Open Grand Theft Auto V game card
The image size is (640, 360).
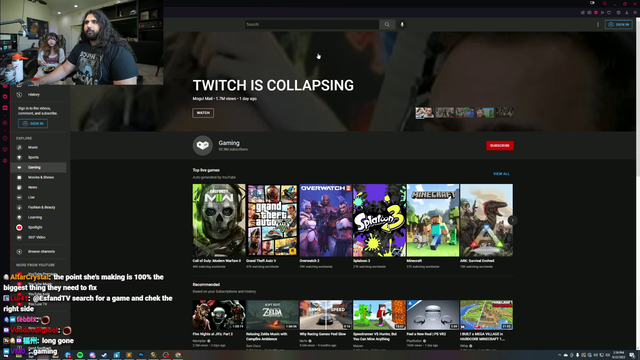[272, 226]
